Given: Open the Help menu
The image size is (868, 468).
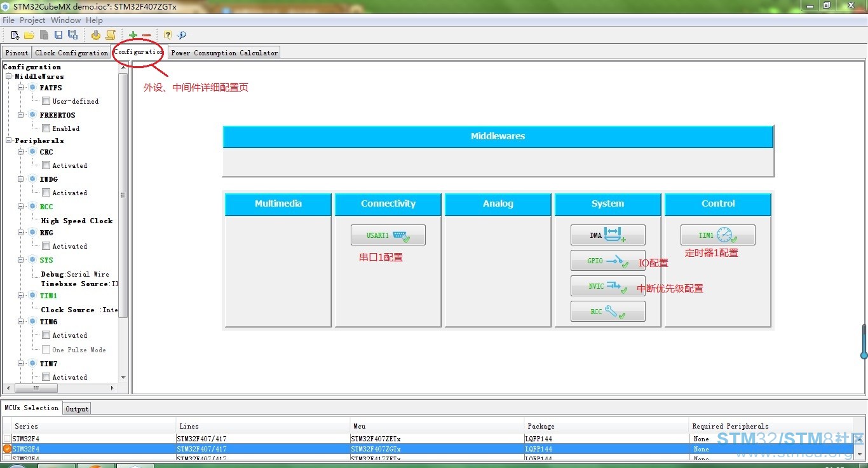Looking at the screenshot, I should (94, 20).
